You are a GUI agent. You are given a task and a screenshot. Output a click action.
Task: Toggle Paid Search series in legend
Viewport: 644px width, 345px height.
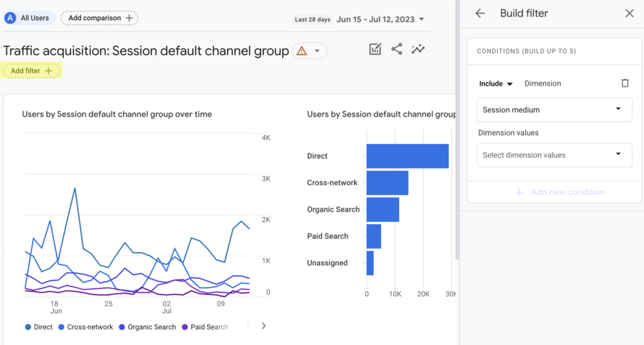tap(205, 327)
